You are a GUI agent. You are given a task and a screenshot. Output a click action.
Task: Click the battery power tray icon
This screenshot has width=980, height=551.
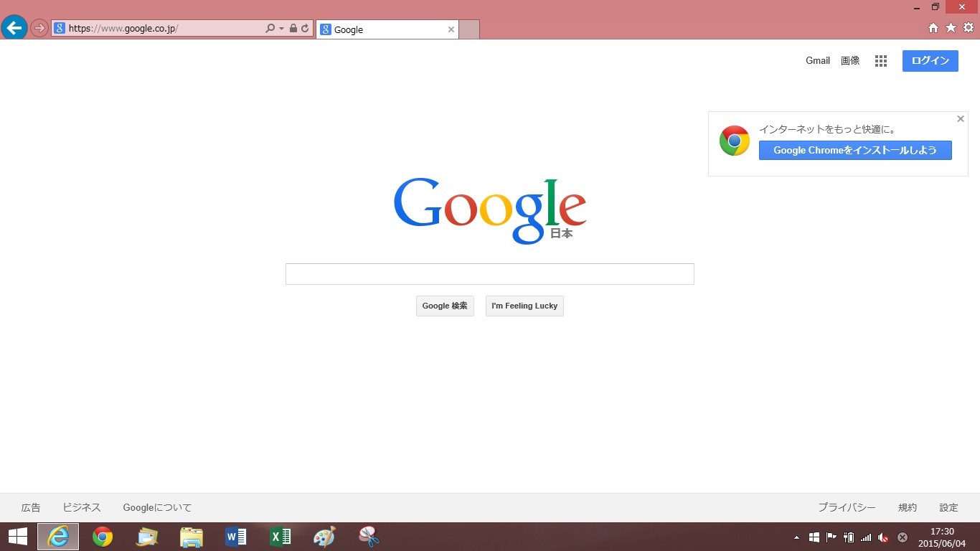click(x=849, y=537)
